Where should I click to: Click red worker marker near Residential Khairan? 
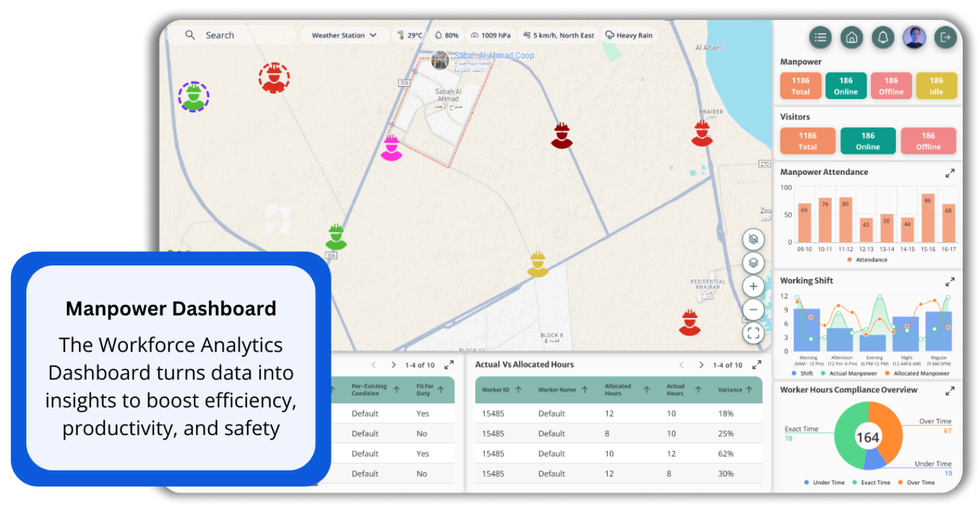(690, 323)
